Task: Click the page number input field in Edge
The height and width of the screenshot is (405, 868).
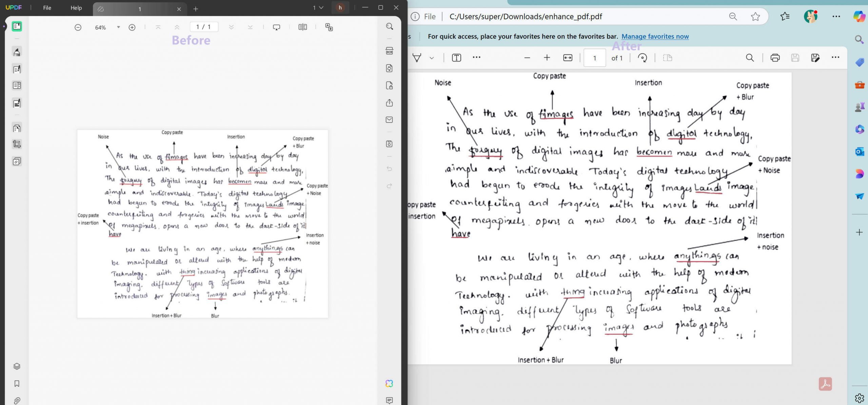Action: (594, 58)
